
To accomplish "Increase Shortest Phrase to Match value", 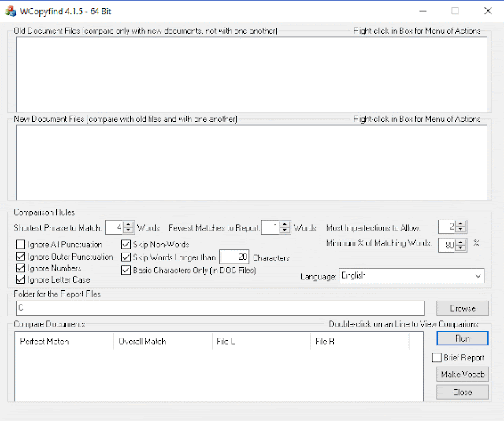I will (x=128, y=224).
